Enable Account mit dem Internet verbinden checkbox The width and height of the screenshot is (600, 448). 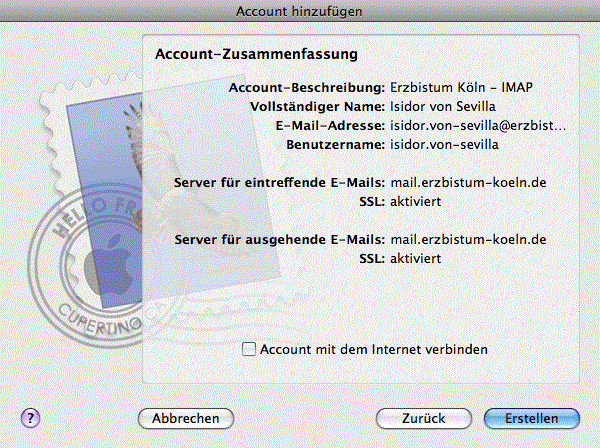[249, 349]
